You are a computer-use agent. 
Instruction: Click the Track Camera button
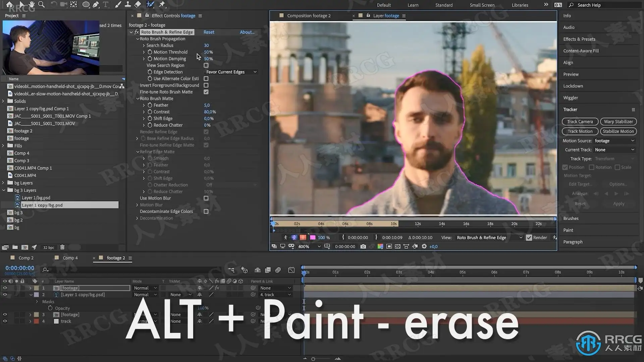[580, 122]
